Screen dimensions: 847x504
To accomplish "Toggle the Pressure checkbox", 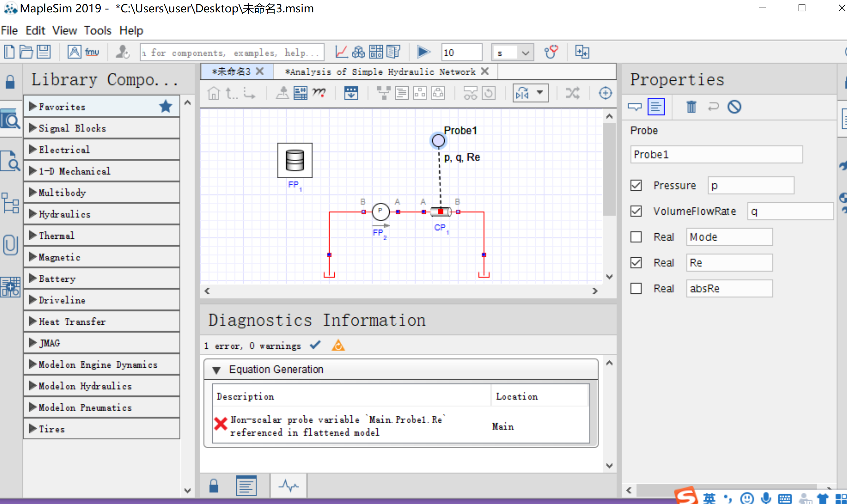I will tap(636, 186).
